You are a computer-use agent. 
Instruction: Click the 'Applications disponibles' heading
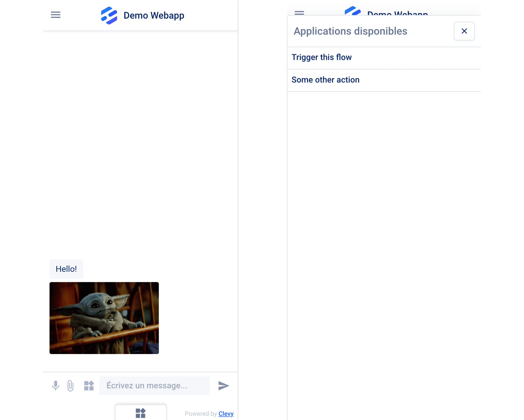coord(350,31)
